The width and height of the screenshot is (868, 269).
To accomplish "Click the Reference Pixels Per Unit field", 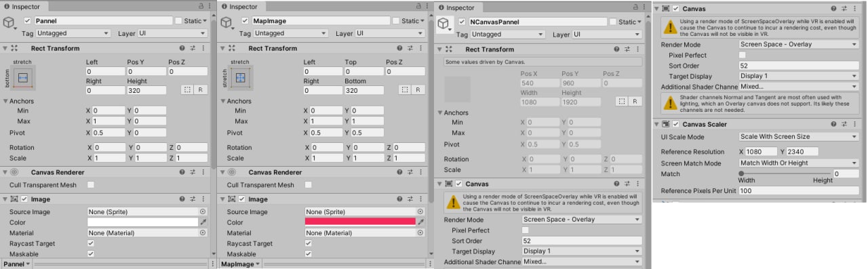I will [798, 191].
